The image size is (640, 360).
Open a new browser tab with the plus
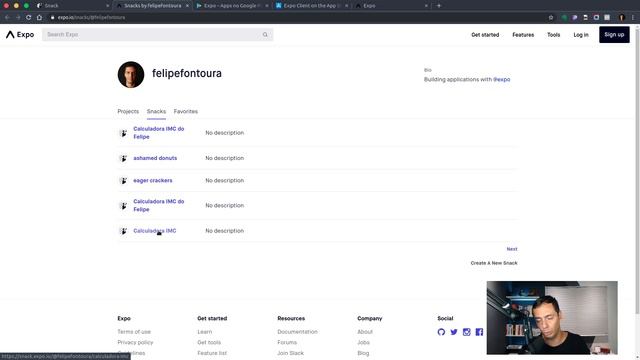coord(439,6)
